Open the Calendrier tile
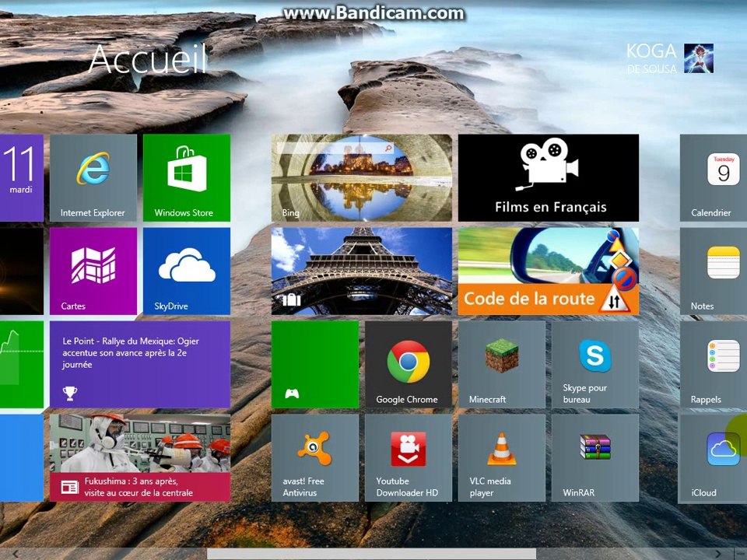Screen dimensions: 747x560 click(714, 177)
